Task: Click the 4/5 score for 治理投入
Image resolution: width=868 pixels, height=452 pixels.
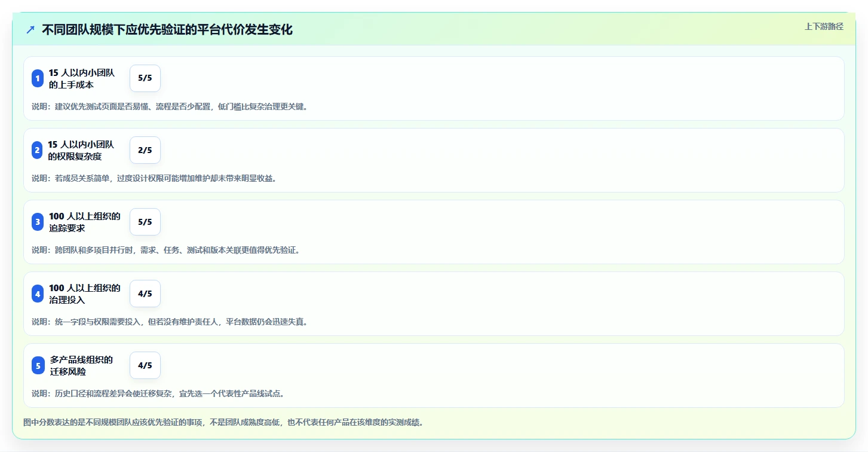Action: pyautogui.click(x=145, y=294)
